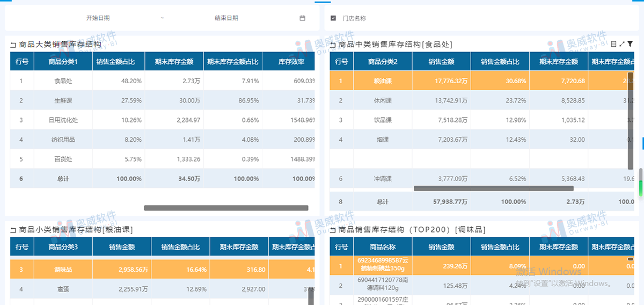Click back arrow beside 商品大类销售库存结构 title

pyautogui.click(x=13, y=45)
